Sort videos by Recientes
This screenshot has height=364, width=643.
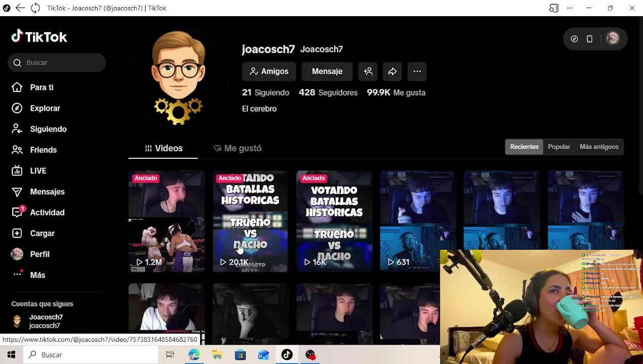pos(524,147)
